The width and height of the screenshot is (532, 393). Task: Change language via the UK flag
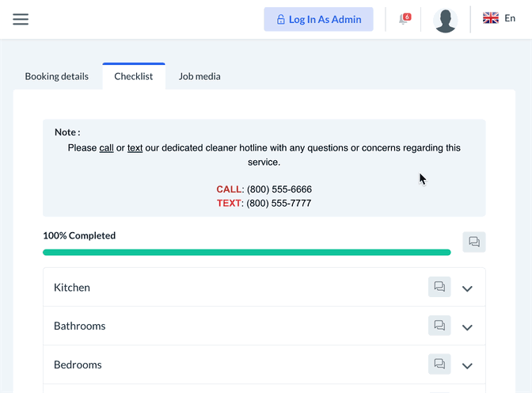point(491,18)
